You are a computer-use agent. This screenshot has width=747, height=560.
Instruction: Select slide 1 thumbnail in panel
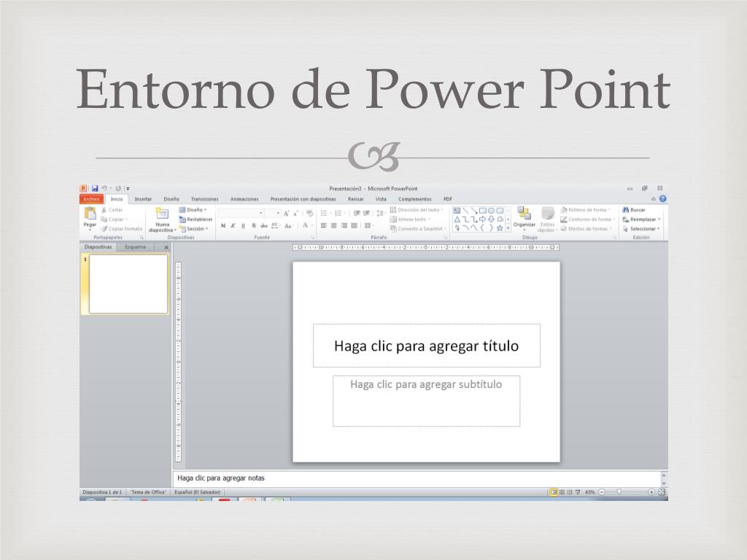(128, 284)
